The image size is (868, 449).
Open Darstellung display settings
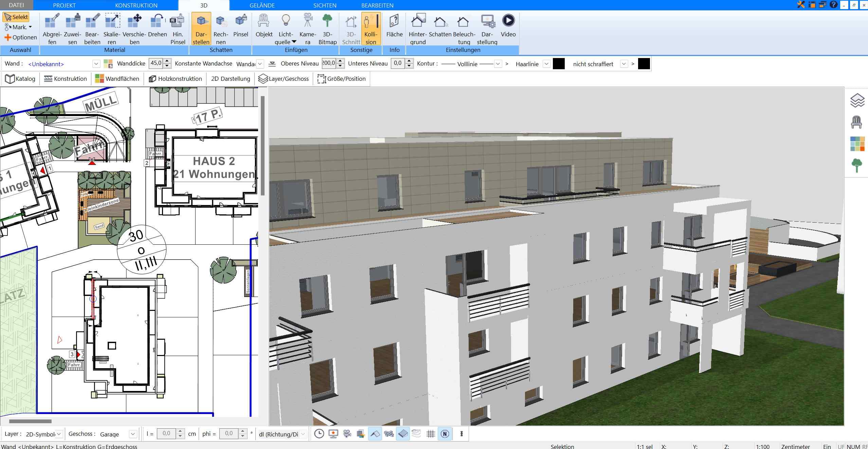(487, 29)
